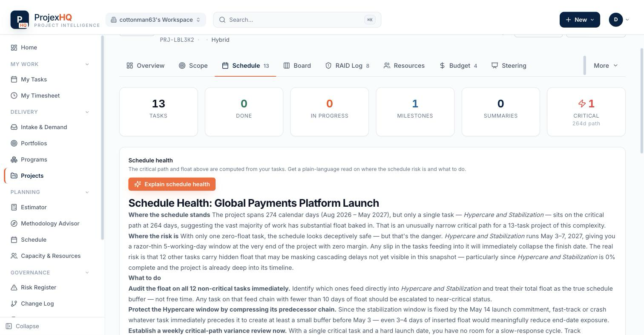Screen dimensions: 644x335
Task: Open the user avatar menu
Action: tap(619, 20)
